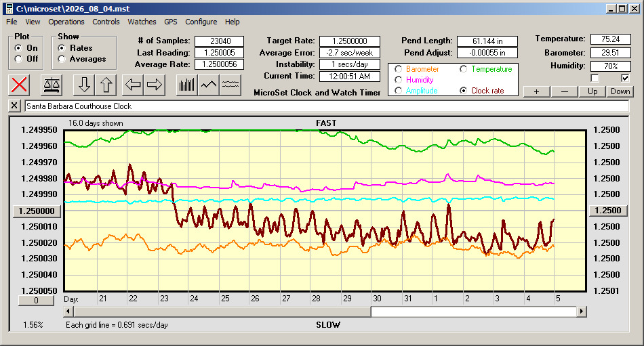
Task: Click the balance scales icon
Action: pos(52,85)
